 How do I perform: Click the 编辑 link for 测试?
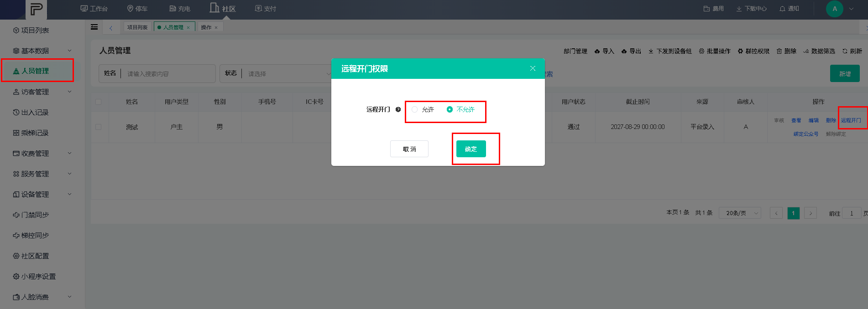coord(814,120)
